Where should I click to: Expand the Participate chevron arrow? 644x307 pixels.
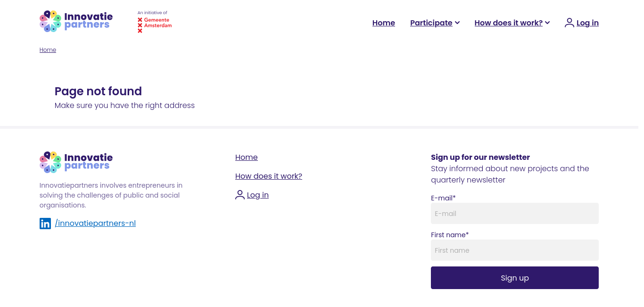(457, 23)
